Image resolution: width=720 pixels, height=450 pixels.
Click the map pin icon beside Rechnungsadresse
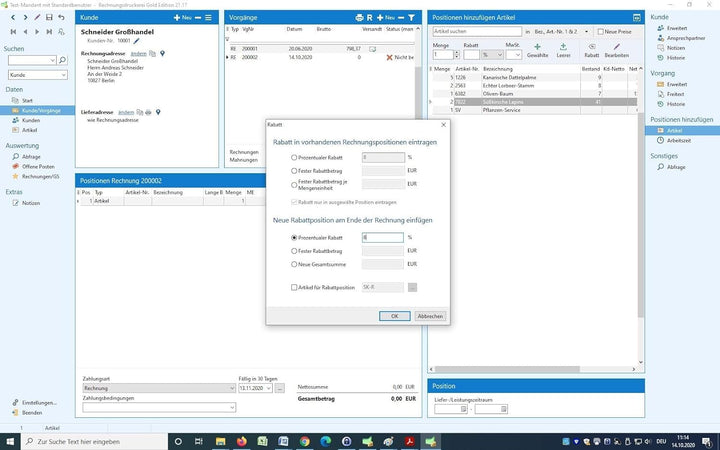click(x=163, y=53)
